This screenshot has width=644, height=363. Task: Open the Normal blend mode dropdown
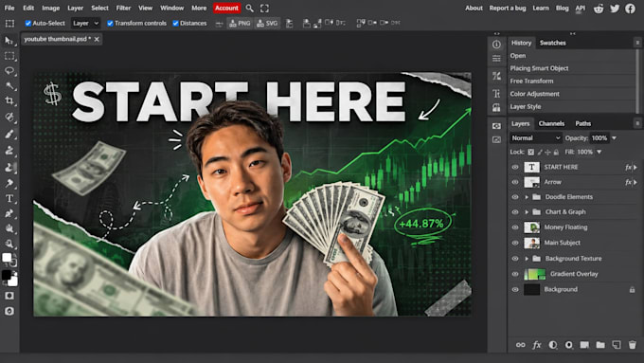(x=536, y=138)
